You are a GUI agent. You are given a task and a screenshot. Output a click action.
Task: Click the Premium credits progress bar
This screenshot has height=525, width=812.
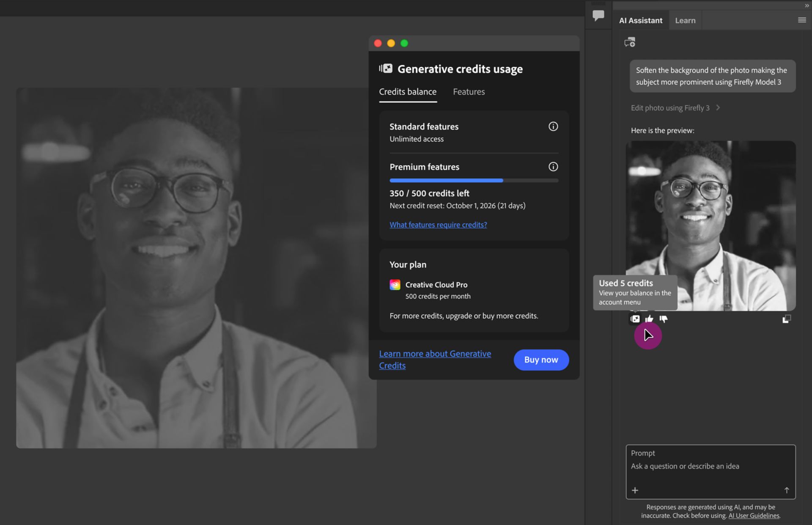pos(474,181)
